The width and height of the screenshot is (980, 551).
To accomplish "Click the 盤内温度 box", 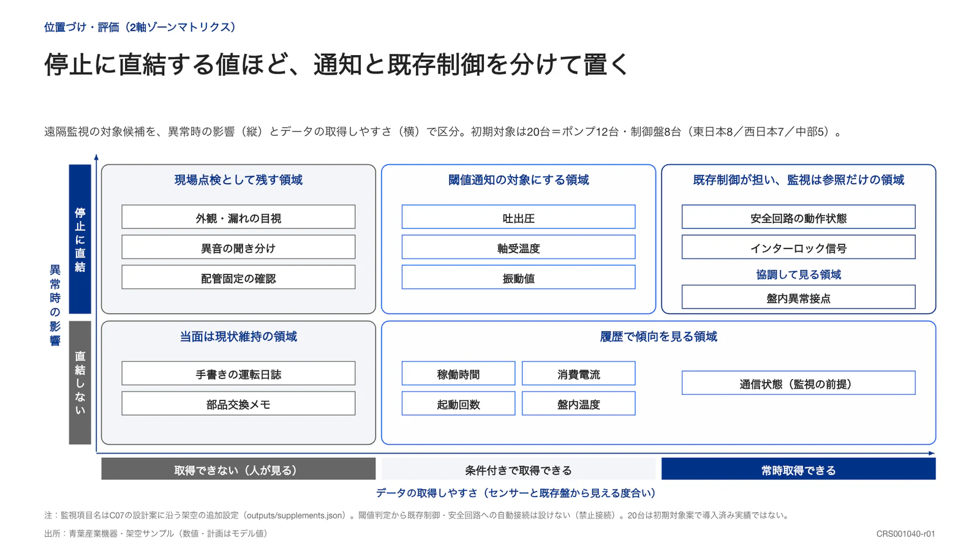I will pyautogui.click(x=578, y=403).
